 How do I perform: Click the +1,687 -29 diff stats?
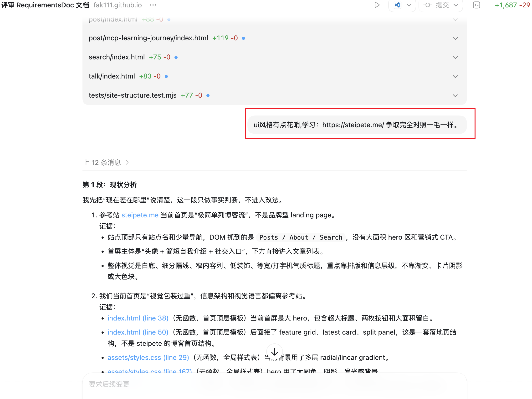[512, 5]
